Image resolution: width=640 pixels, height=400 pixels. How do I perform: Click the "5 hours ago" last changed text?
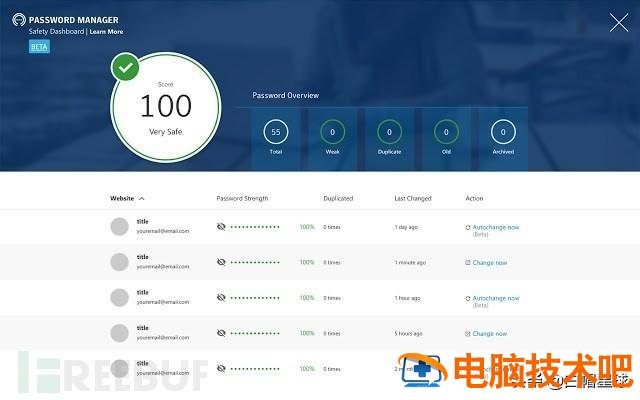(408, 333)
